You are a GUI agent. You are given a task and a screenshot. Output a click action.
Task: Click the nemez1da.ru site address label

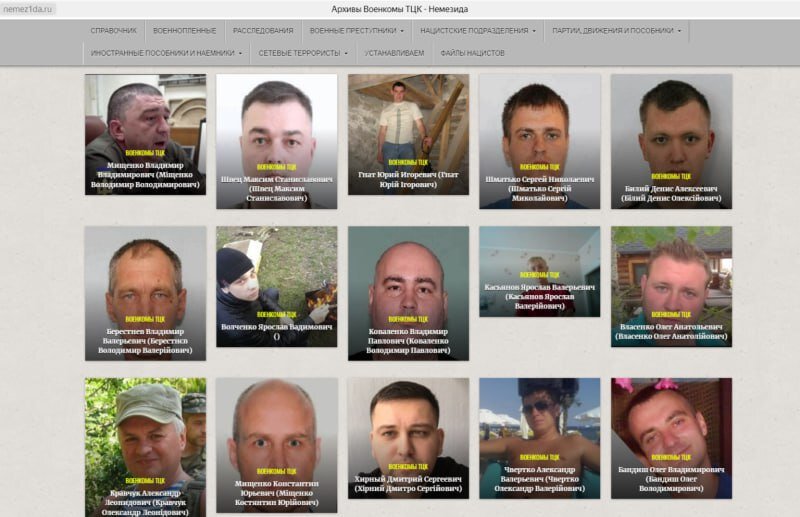[28, 9]
